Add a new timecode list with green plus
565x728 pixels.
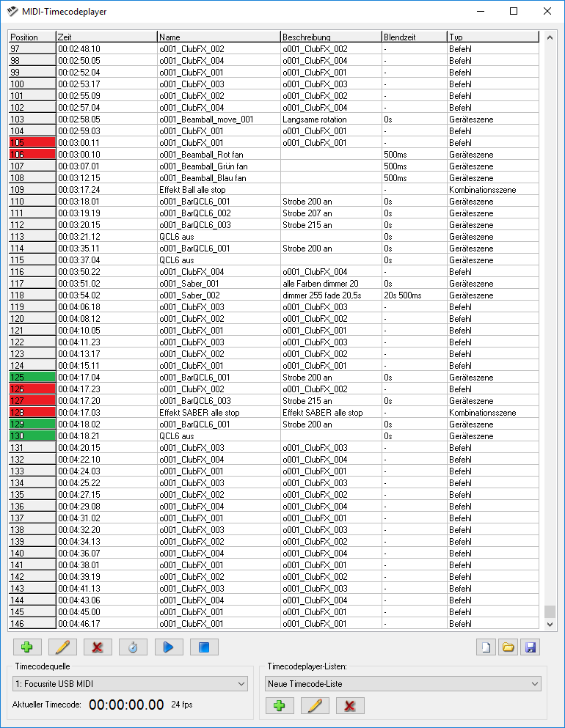point(280,706)
